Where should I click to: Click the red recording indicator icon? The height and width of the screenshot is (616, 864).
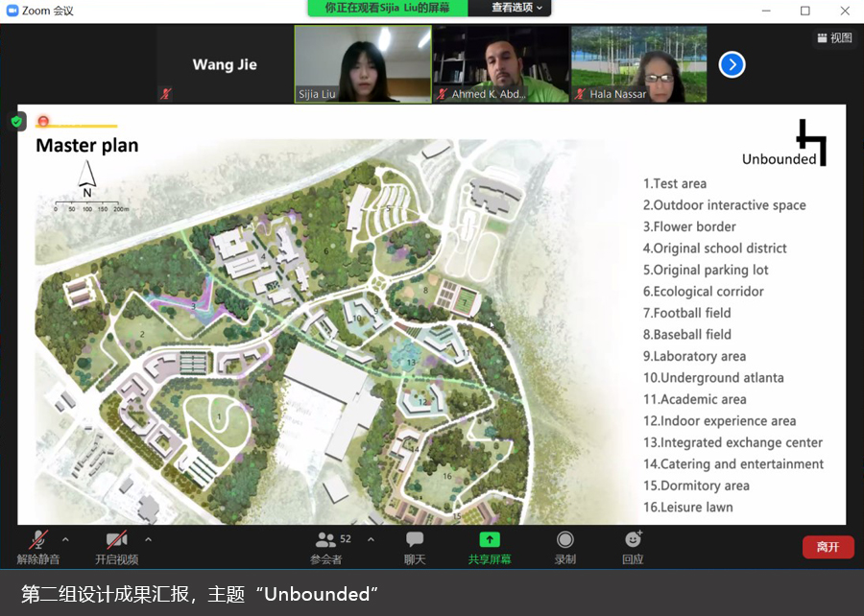click(42, 121)
